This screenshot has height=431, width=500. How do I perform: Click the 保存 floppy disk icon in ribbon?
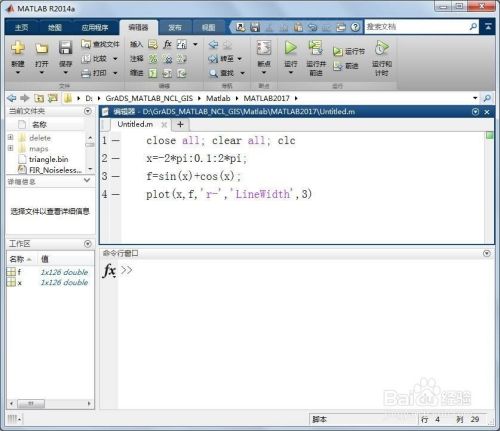(66, 48)
